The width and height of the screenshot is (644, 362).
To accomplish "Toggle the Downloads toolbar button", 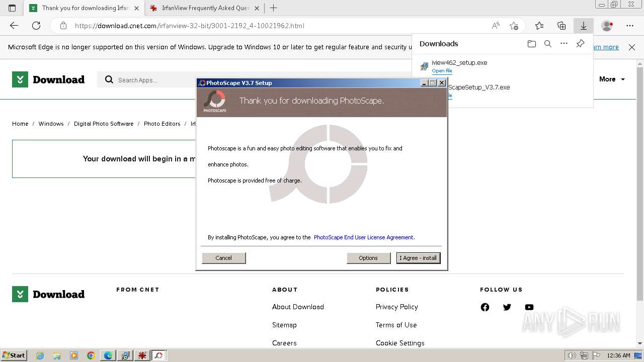I will 584,26.
